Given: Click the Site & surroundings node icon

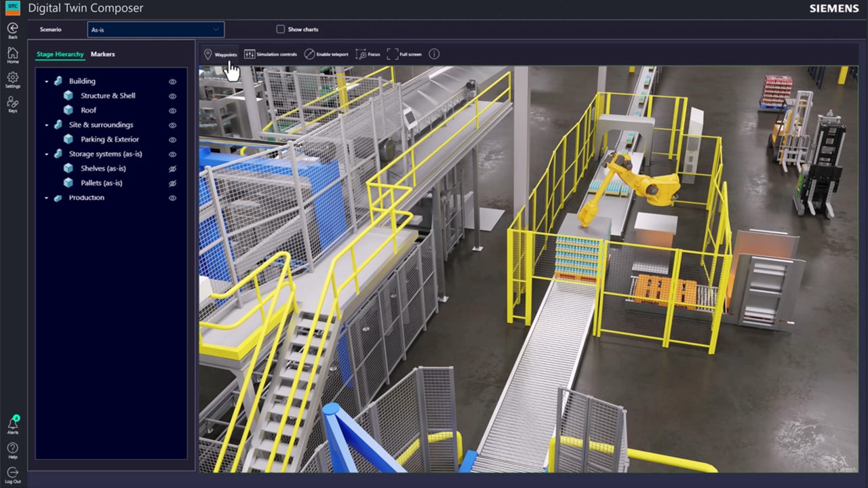Looking at the screenshot, I should tap(58, 125).
